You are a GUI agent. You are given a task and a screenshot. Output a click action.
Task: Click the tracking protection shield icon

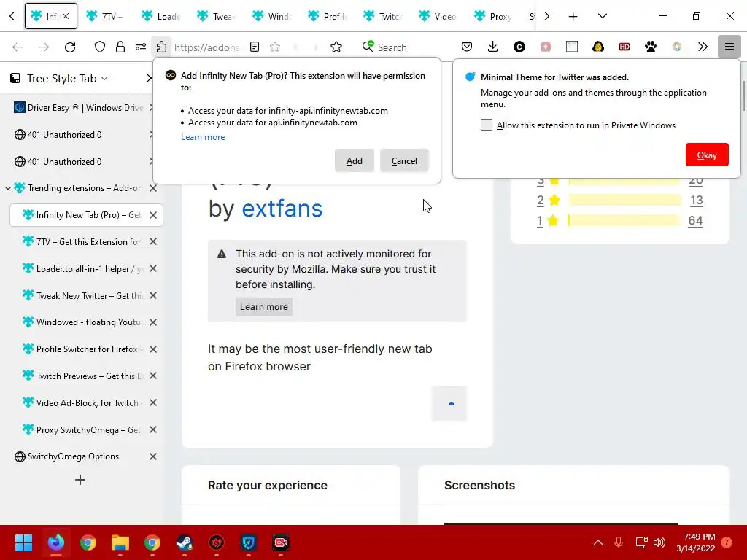[x=99, y=47]
